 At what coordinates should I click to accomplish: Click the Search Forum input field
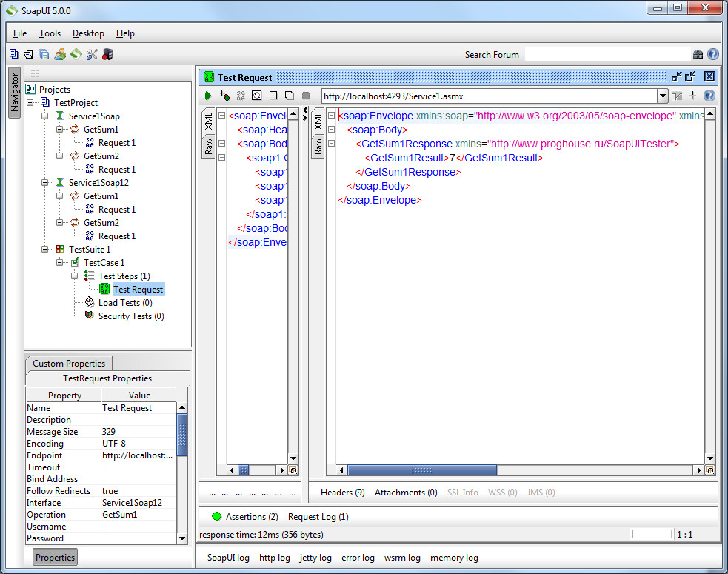608,54
